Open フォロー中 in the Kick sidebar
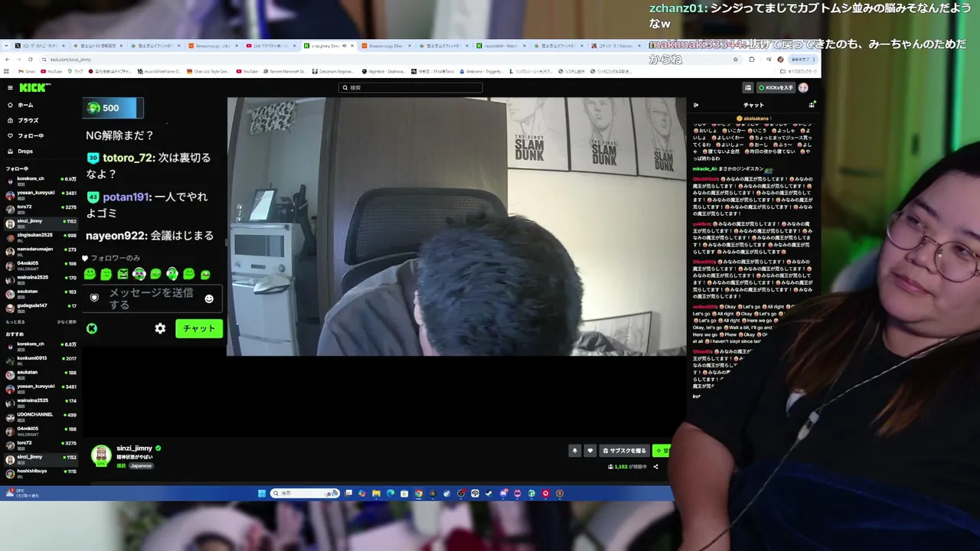The height and width of the screenshot is (551, 980). click(30, 135)
